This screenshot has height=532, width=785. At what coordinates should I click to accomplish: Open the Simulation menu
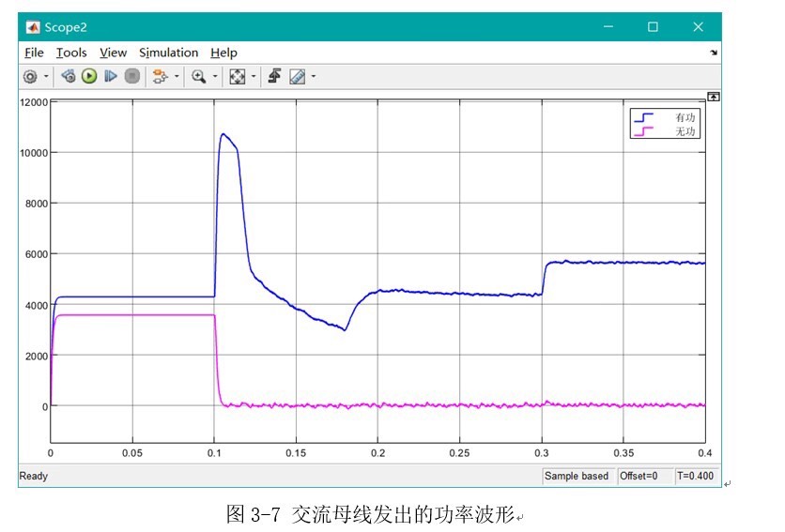point(168,53)
